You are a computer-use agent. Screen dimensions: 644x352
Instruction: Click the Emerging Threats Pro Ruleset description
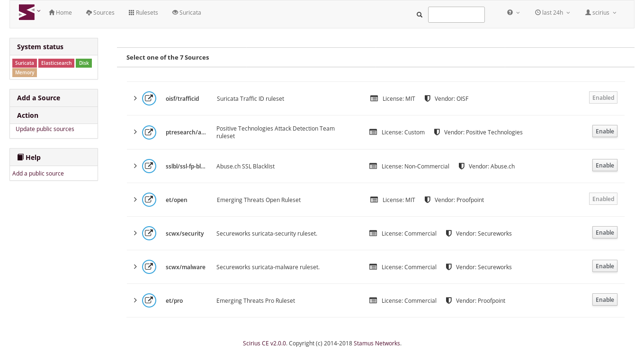[x=256, y=301]
